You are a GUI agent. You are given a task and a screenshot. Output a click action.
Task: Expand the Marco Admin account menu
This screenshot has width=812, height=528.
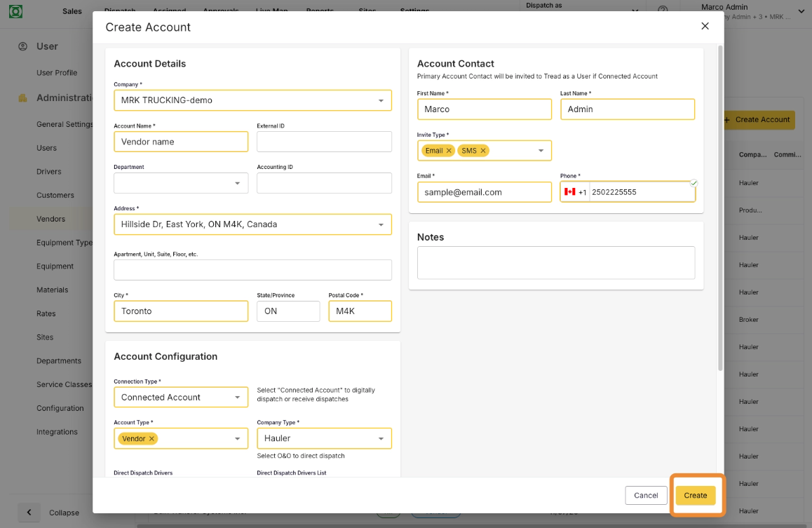tap(801, 11)
